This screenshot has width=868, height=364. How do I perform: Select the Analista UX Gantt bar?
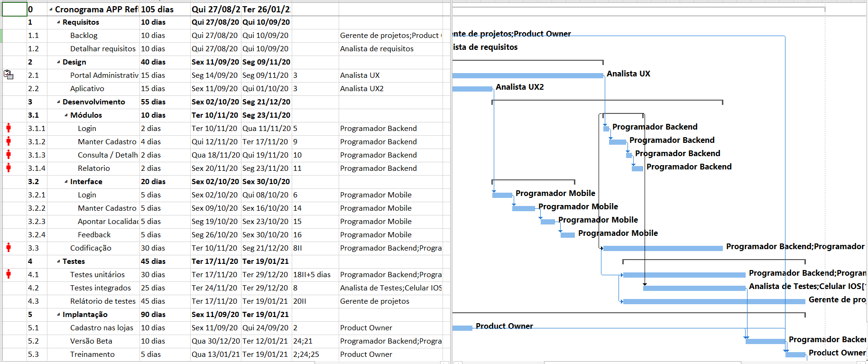[527, 75]
